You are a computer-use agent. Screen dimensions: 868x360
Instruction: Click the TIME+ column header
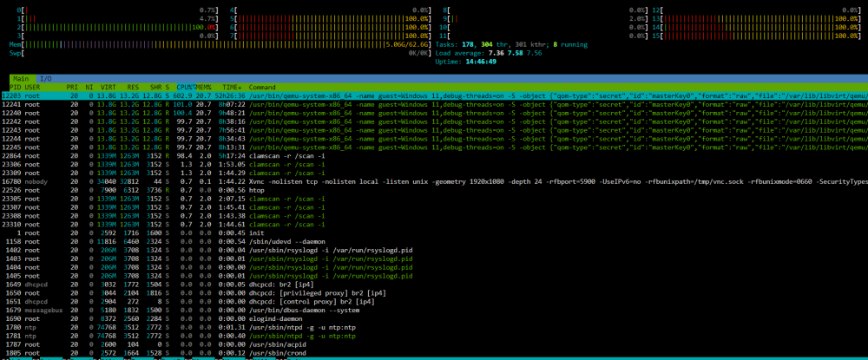point(233,88)
